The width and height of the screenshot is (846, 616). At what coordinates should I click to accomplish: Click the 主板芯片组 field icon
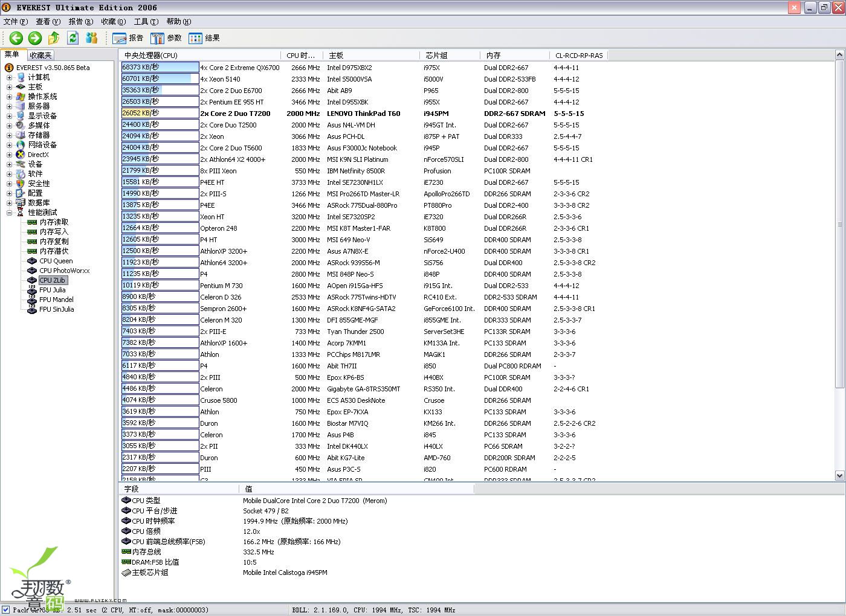click(126, 572)
